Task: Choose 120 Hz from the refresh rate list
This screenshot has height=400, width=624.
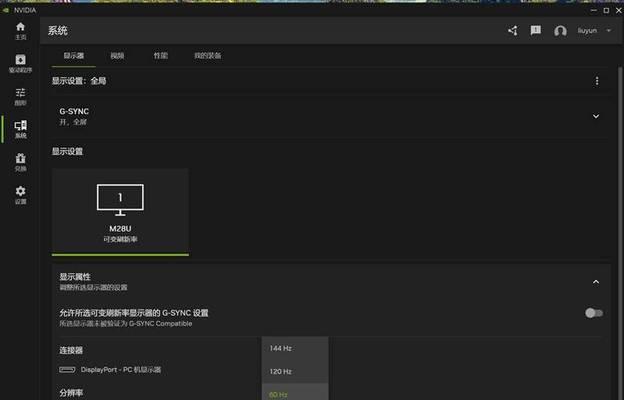Action: click(295, 371)
